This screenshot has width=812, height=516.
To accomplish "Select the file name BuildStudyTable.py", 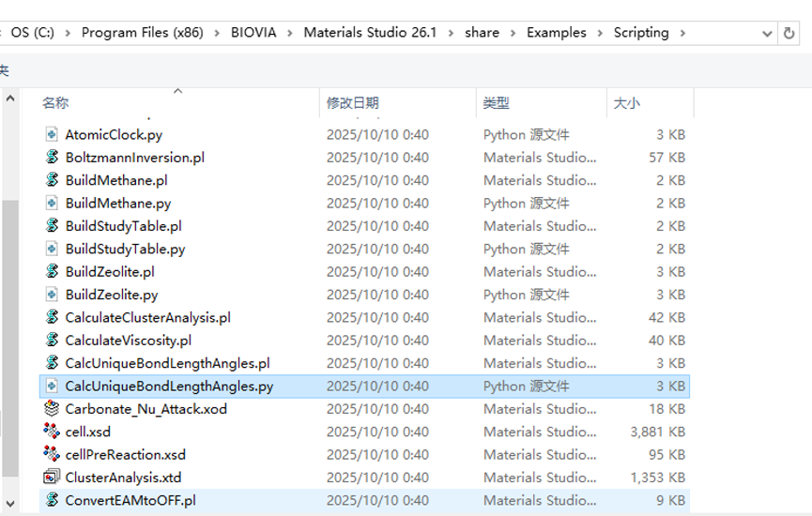I will (x=126, y=249).
